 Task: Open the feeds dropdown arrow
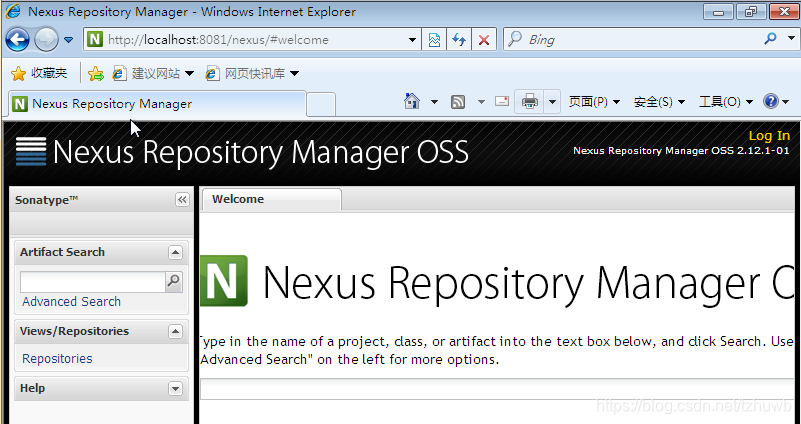click(x=481, y=102)
